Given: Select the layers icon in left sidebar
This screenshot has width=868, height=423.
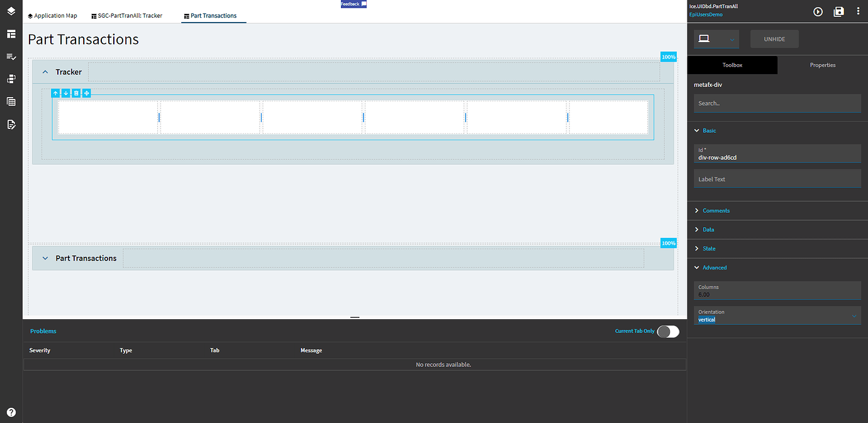Looking at the screenshot, I should [11, 11].
